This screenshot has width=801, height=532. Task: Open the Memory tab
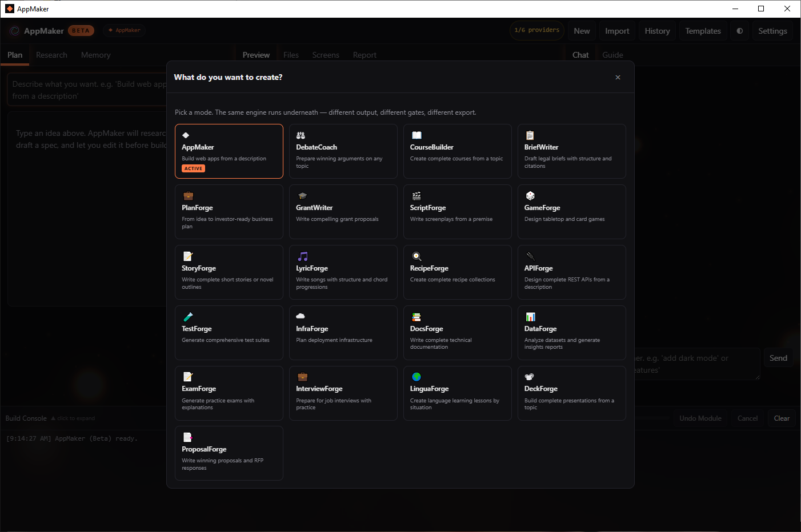(x=96, y=55)
